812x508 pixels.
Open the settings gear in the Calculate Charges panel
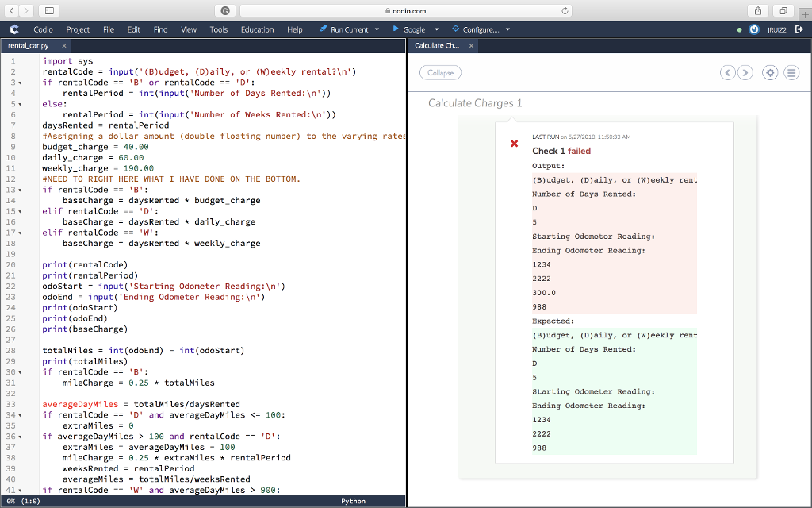point(769,72)
